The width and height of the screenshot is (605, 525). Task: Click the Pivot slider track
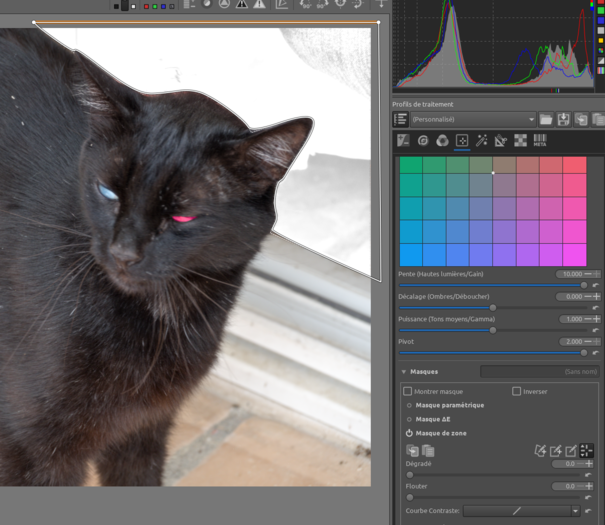490,352
